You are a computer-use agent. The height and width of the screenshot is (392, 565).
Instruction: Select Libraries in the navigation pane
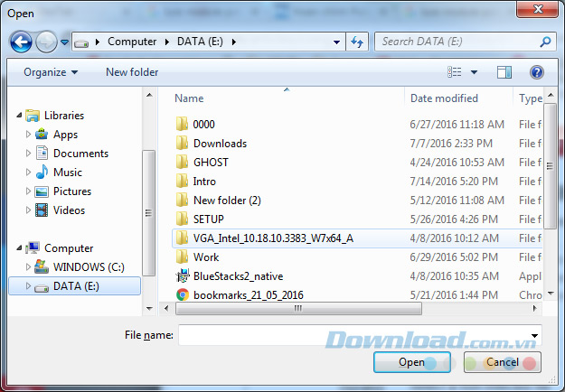coord(64,116)
